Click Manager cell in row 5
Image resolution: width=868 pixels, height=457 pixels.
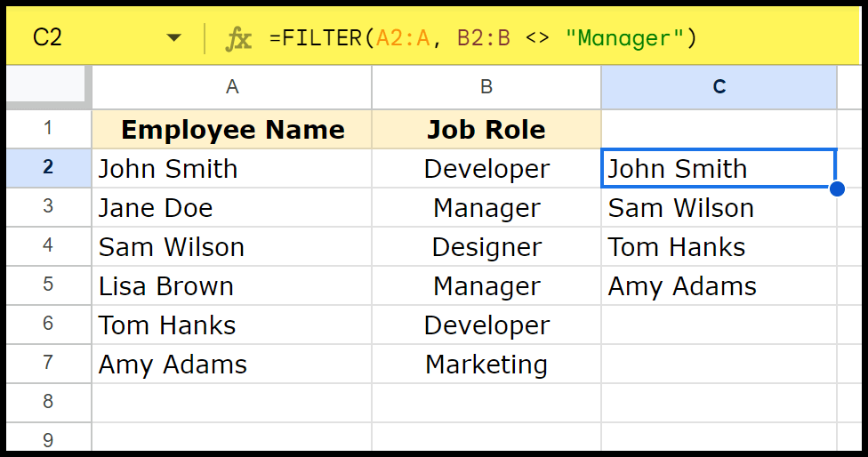[486, 285]
